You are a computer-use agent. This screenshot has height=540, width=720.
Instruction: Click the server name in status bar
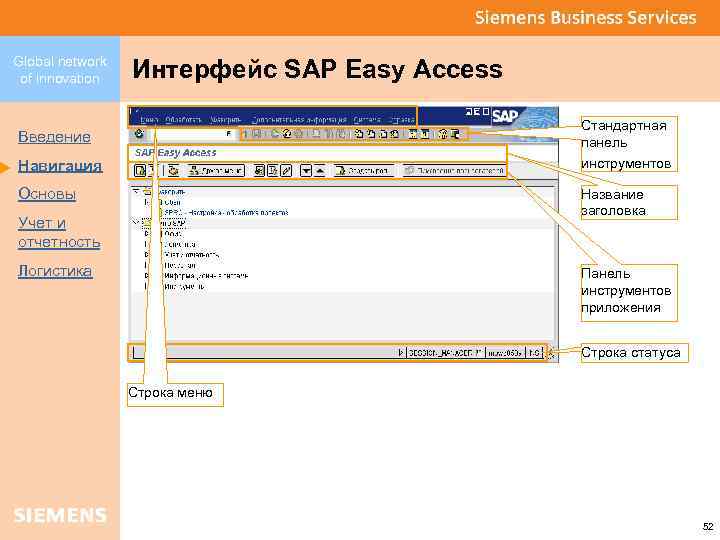click(505, 353)
